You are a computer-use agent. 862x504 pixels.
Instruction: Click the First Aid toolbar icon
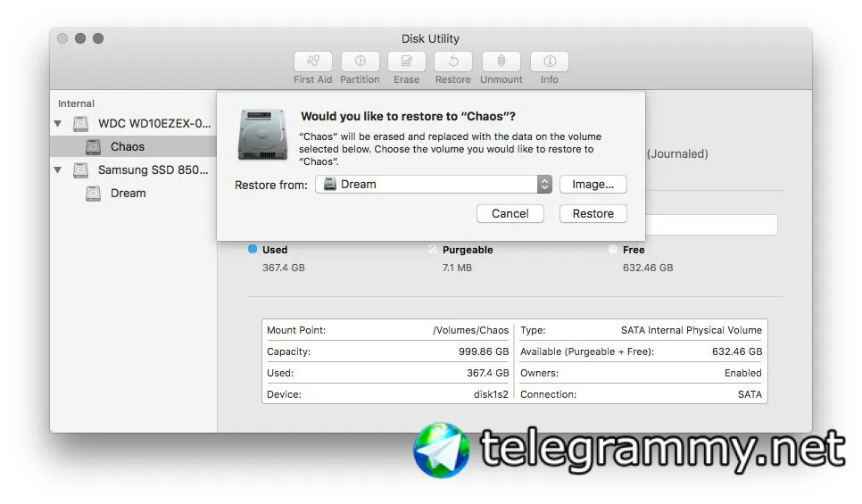tap(313, 61)
